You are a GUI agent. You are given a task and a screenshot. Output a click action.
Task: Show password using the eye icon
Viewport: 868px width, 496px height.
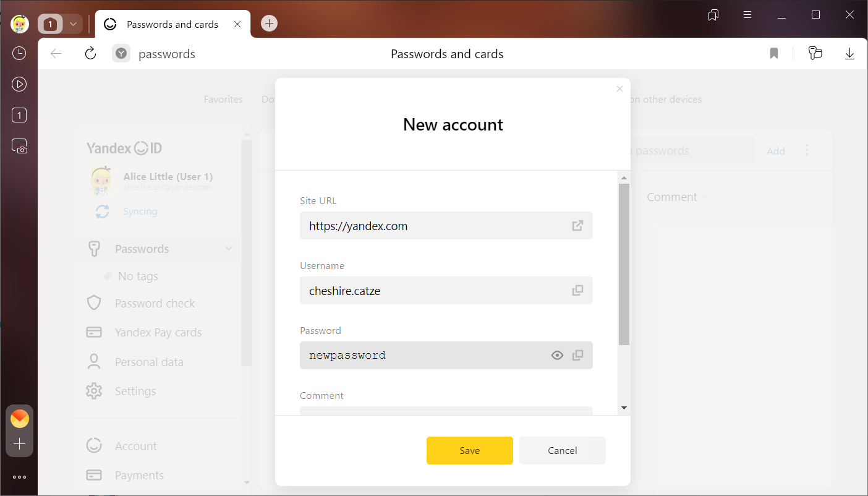[x=557, y=356]
